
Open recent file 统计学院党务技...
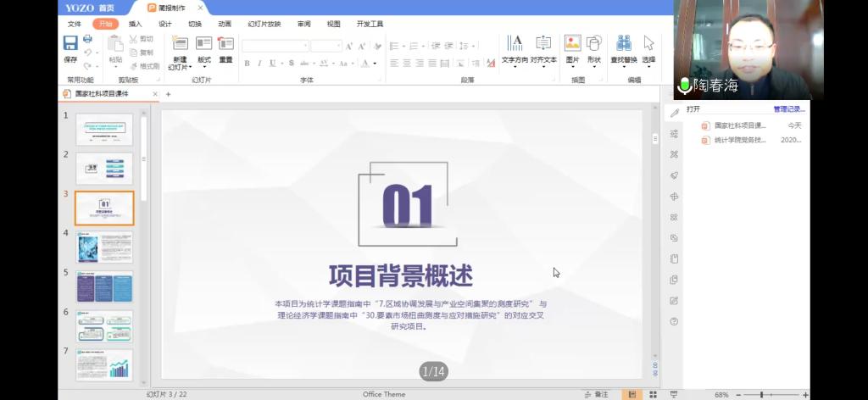[x=739, y=140]
